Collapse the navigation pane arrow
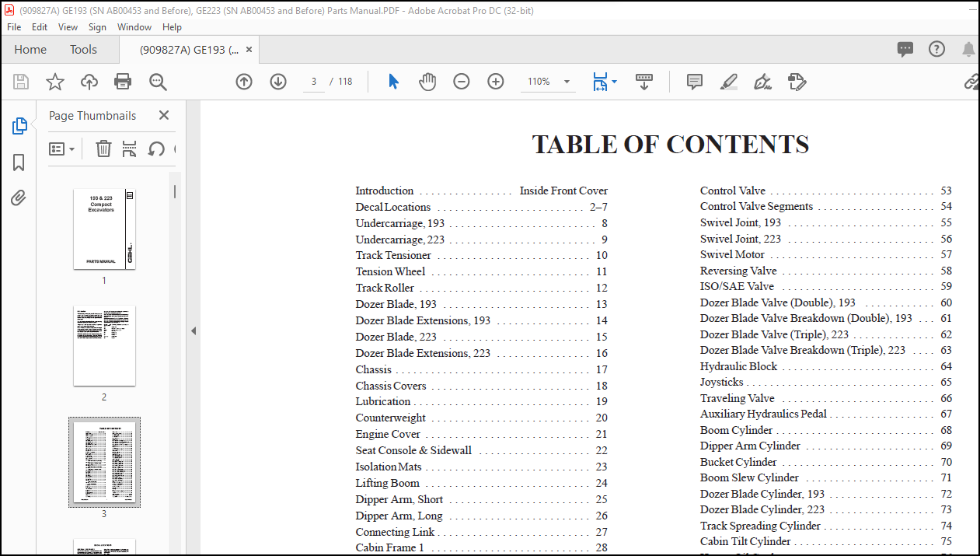The image size is (980, 556). coord(194,331)
